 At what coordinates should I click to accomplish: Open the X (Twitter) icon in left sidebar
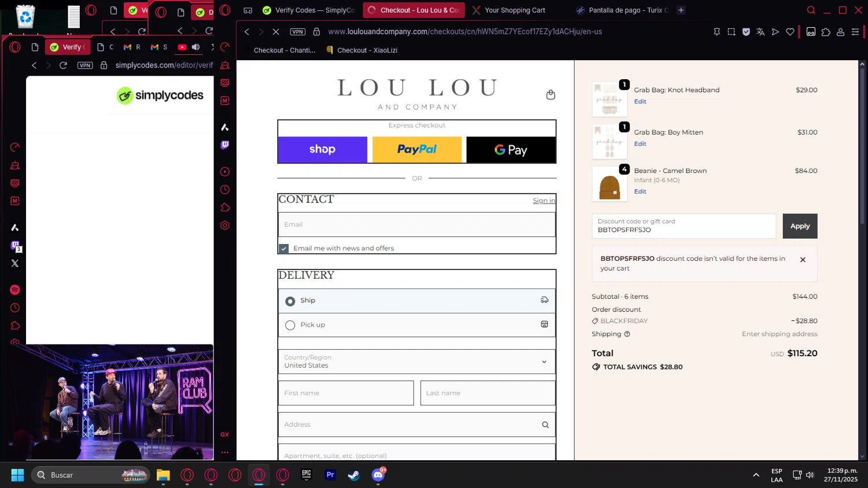pos(15,263)
